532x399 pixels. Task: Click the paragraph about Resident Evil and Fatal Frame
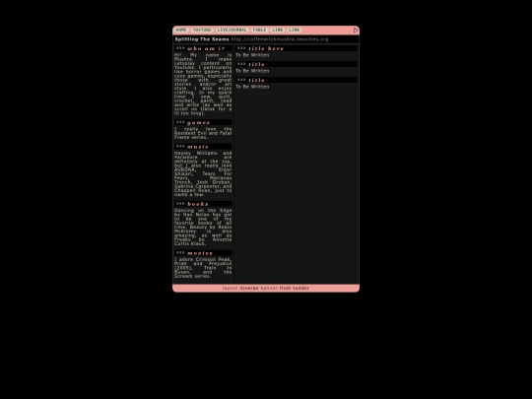pos(203,133)
